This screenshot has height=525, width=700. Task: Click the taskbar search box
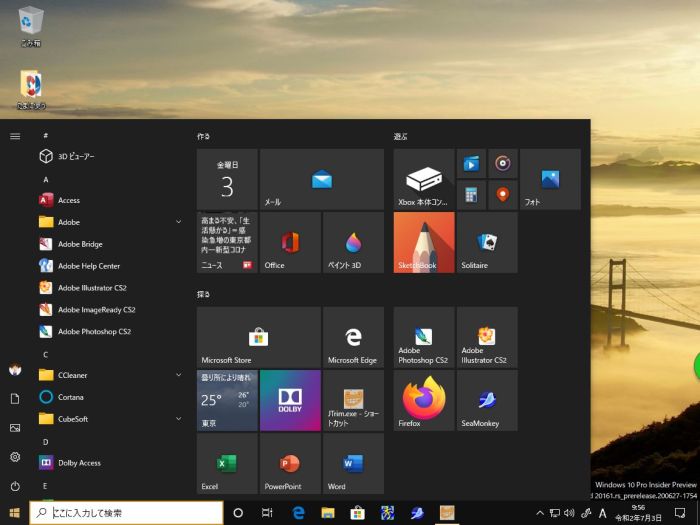[x=125, y=513]
